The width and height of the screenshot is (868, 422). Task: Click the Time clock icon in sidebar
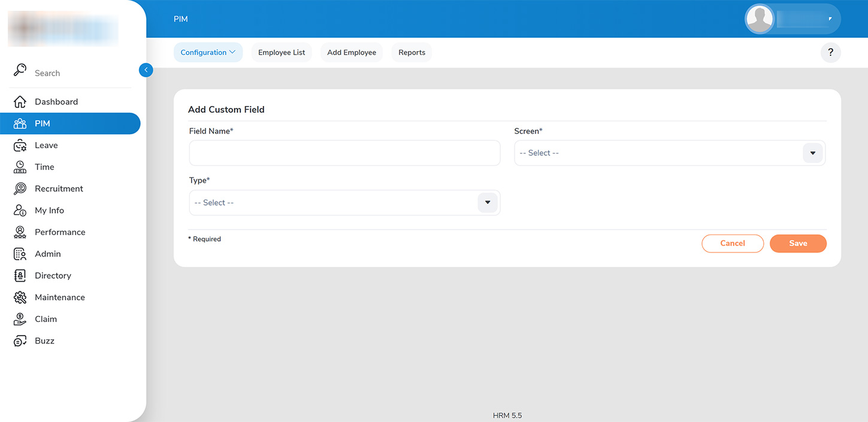click(x=20, y=167)
